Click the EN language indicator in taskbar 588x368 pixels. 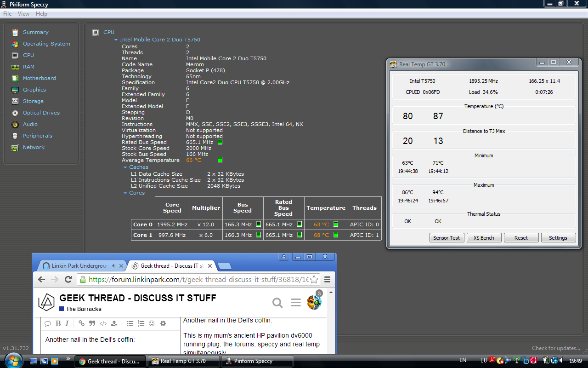point(463,361)
